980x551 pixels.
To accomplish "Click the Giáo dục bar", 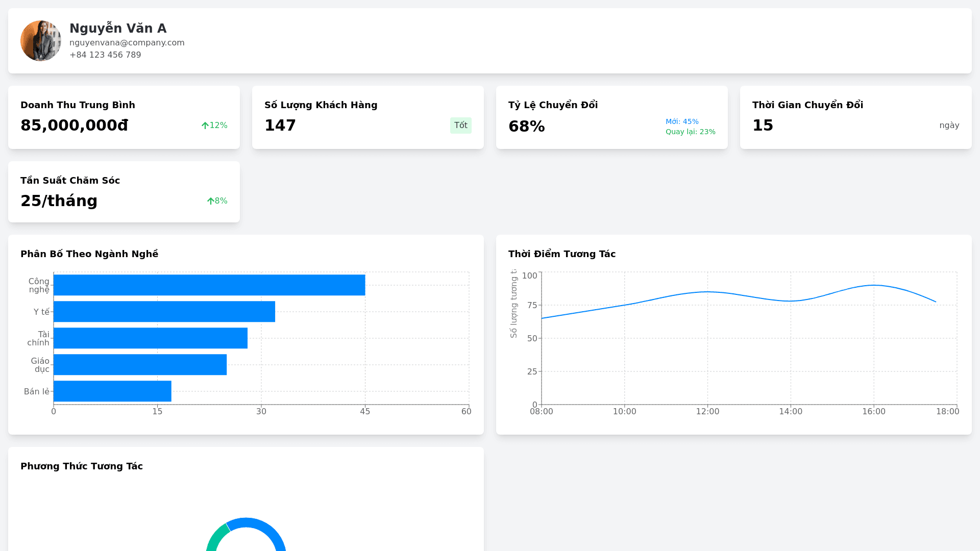I will pos(140,365).
